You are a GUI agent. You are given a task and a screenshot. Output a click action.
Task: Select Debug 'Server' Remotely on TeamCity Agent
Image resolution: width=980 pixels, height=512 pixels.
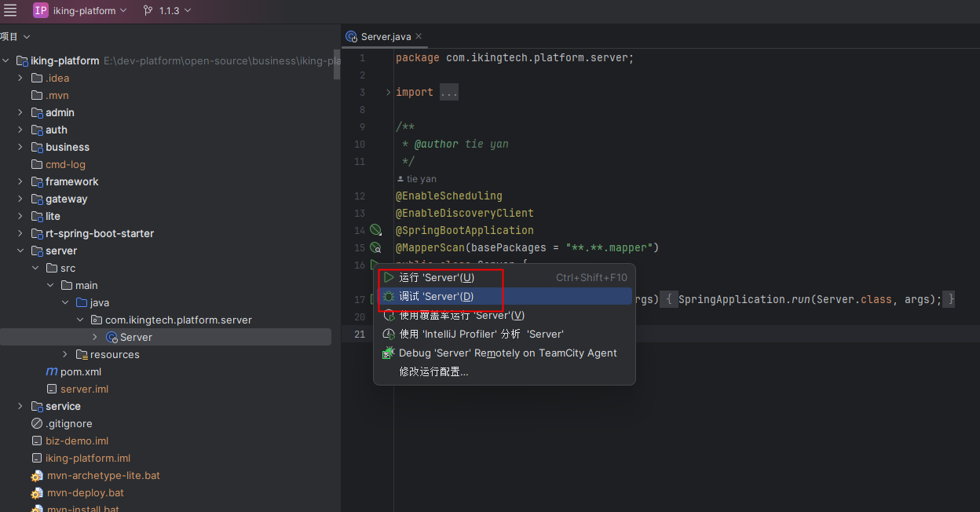click(507, 353)
